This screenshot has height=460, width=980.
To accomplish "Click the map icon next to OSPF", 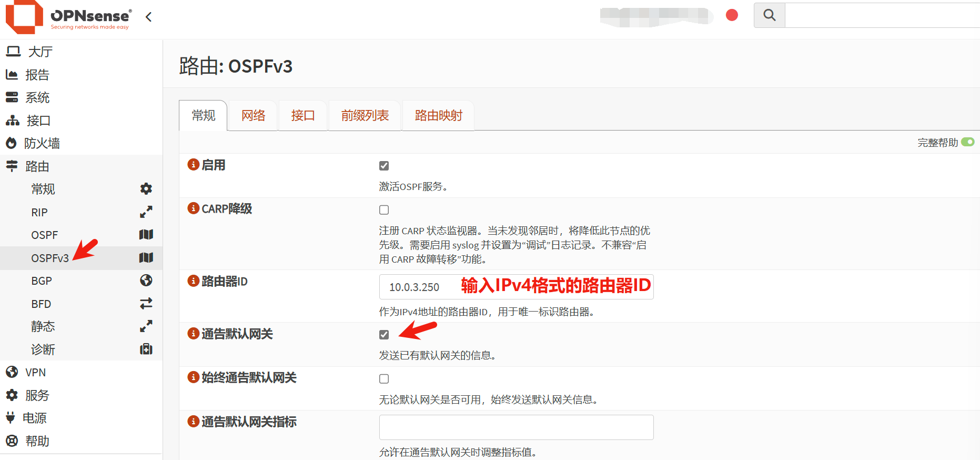I will (146, 235).
